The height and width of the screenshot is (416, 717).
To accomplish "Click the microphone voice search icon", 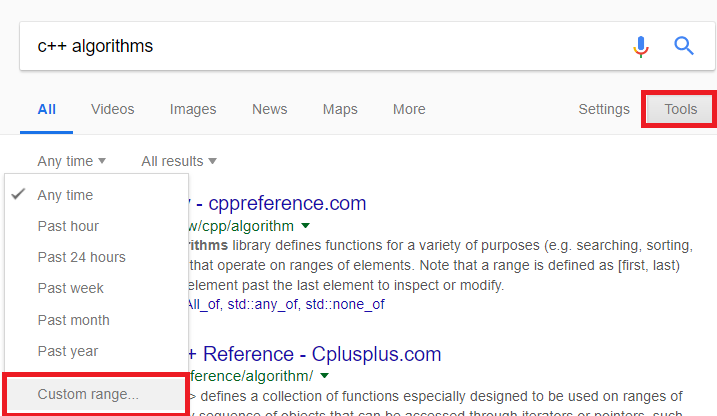I will coord(641,46).
